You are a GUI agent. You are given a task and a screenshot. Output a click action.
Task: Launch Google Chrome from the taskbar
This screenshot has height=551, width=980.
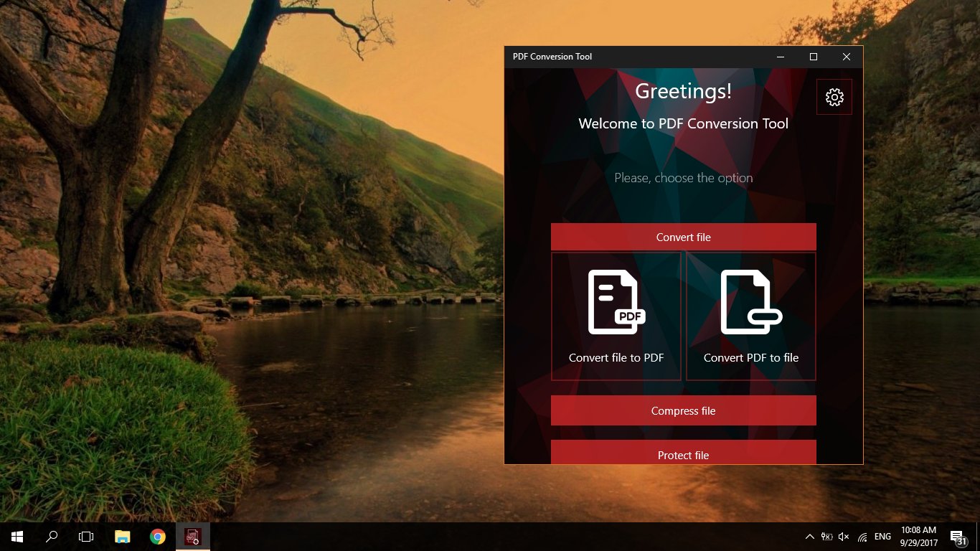tap(158, 537)
